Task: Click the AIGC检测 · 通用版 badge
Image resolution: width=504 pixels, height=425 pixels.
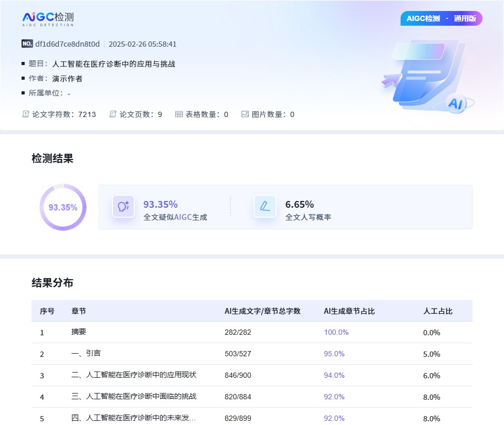Action: (x=441, y=18)
